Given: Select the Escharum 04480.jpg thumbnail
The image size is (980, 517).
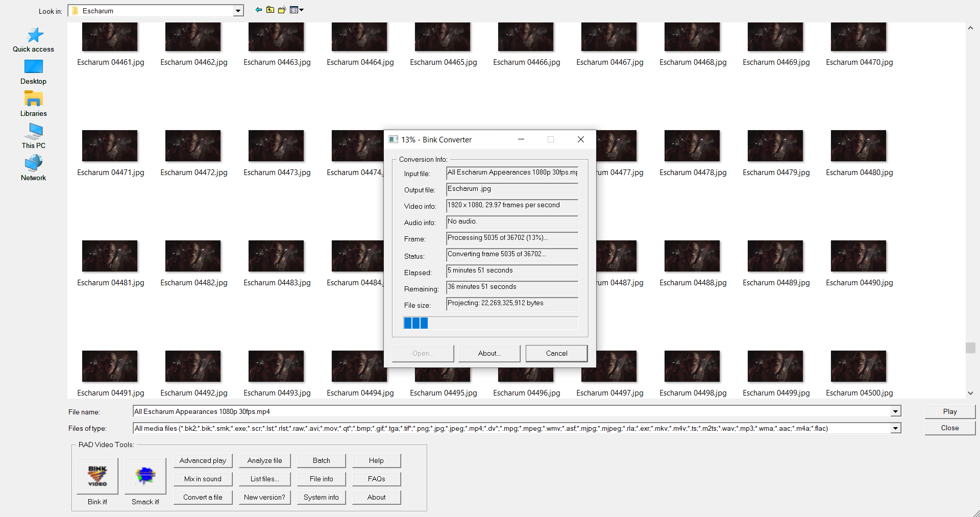Looking at the screenshot, I should coord(859,146).
